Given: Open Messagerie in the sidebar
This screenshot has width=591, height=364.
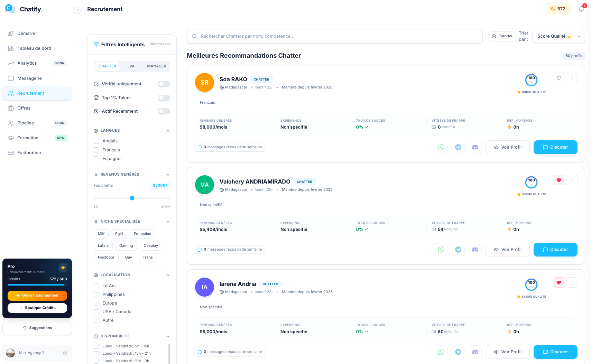Looking at the screenshot, I should [x=29, y=78].
